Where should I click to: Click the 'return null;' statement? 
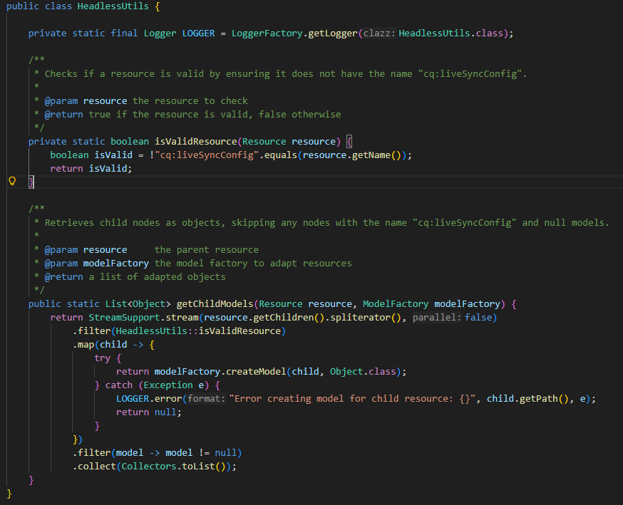tap(149, 412)
